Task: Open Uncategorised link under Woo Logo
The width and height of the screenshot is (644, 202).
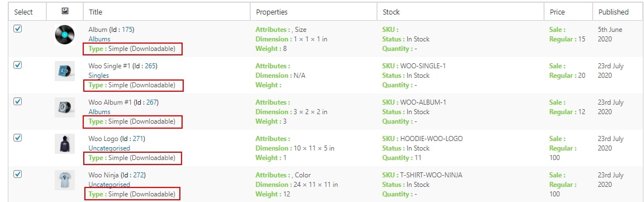Action: (x=109, y=148)
